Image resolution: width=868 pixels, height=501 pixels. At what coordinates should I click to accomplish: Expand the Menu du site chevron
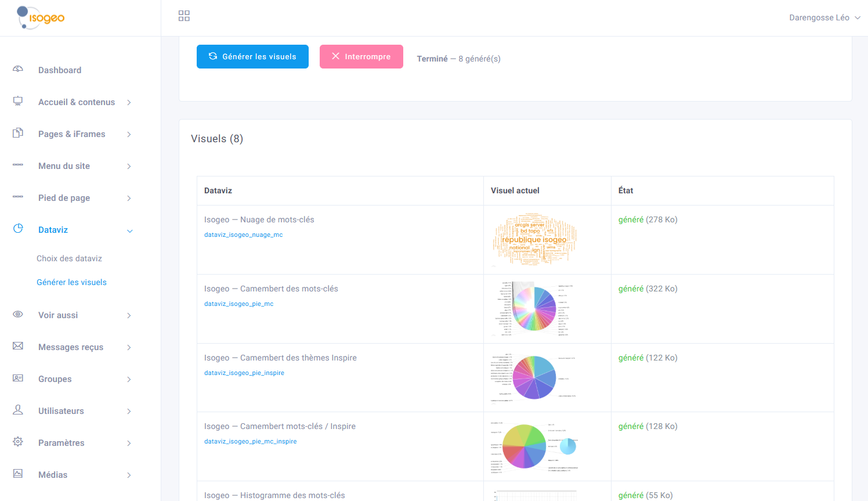(x=129, y=167)
